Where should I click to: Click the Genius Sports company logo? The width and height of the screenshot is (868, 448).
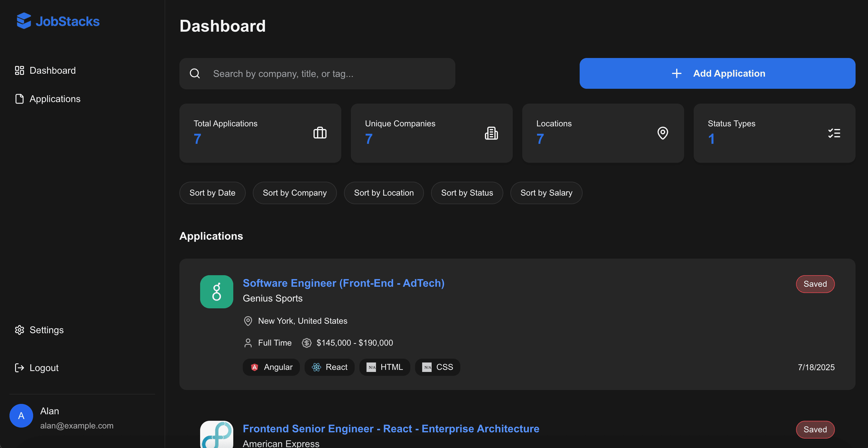pyautogui.click(x=216, y=292)
